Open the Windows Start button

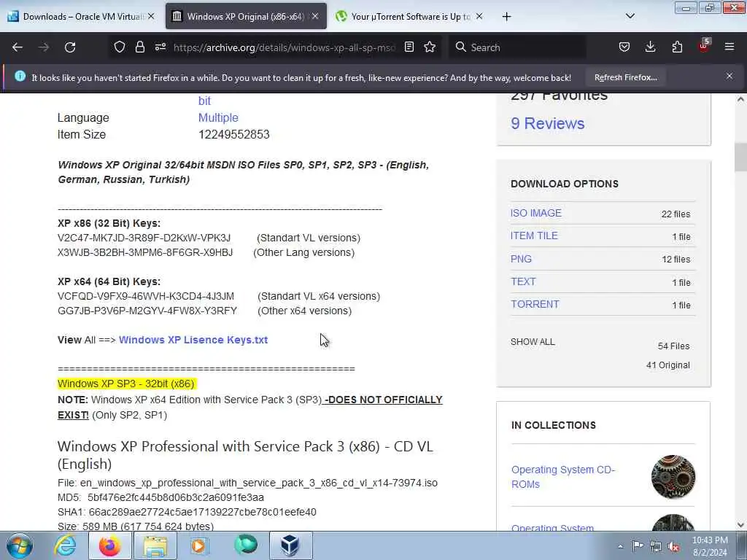(20, 545)
